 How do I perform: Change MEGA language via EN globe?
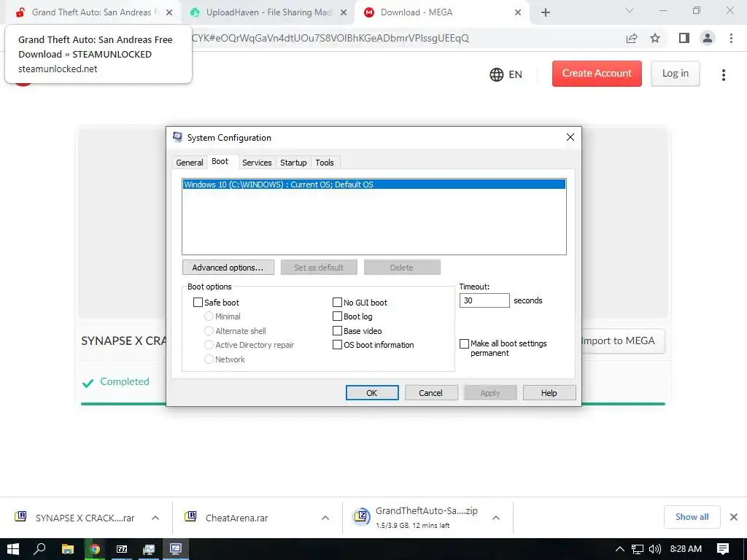[506, 74]
